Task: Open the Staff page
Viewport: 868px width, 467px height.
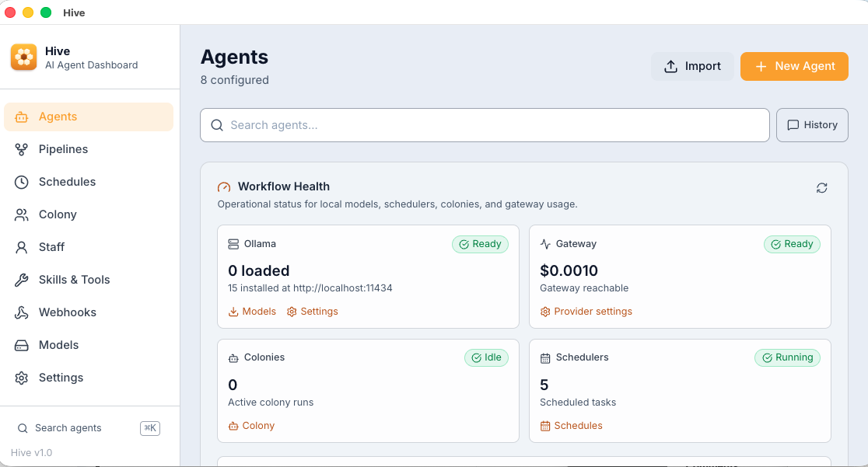Action: click(x=89, y=247)
